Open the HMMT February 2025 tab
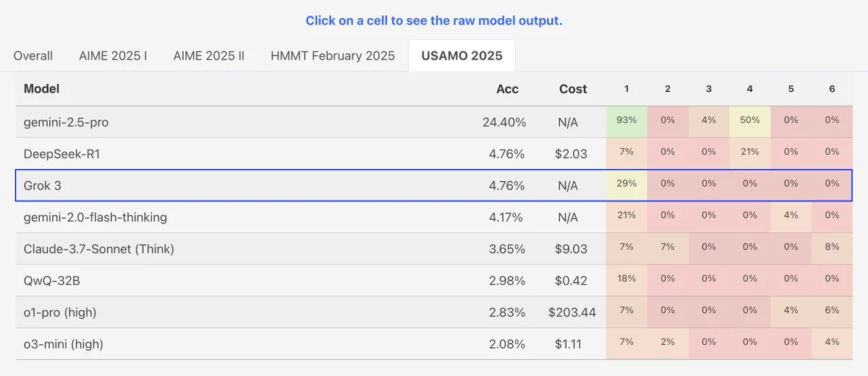The width and height of the screenshot is (868, 376). [333, 56]
